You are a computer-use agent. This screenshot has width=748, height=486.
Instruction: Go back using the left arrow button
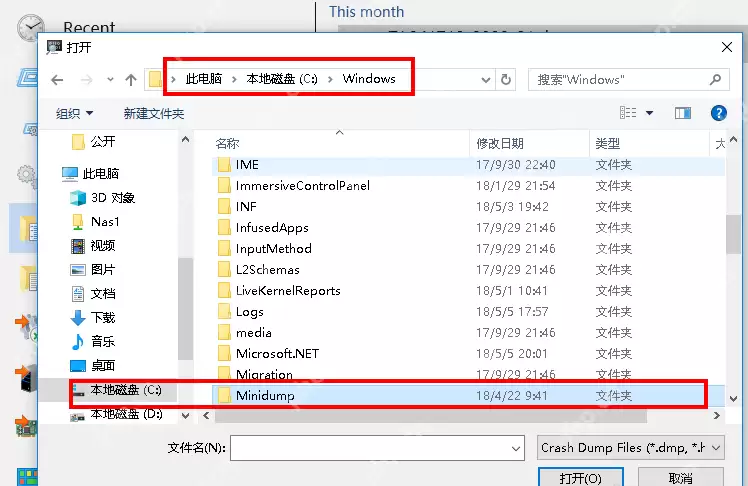coord(57,80)
